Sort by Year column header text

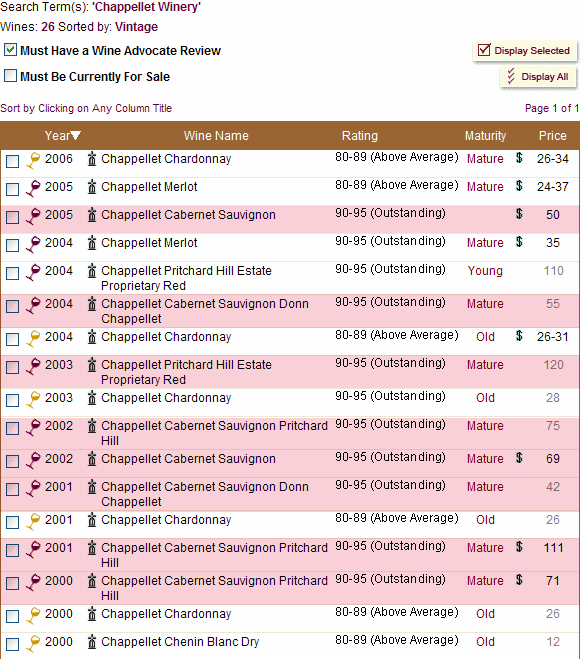pyautogui.click(x=57, y=136)
